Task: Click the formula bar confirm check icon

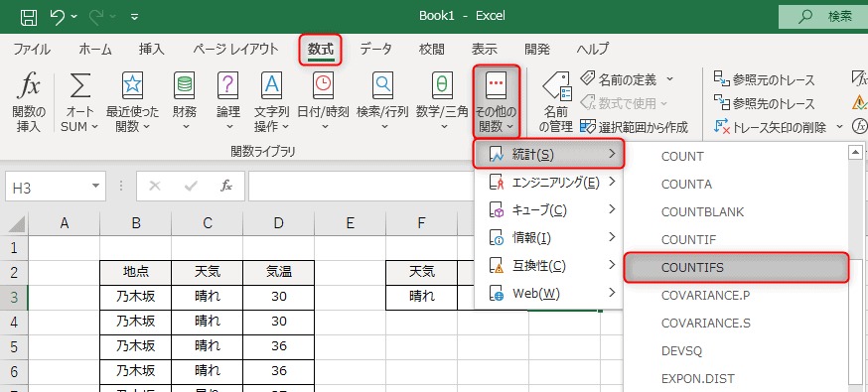Action: tap(191, 187)
